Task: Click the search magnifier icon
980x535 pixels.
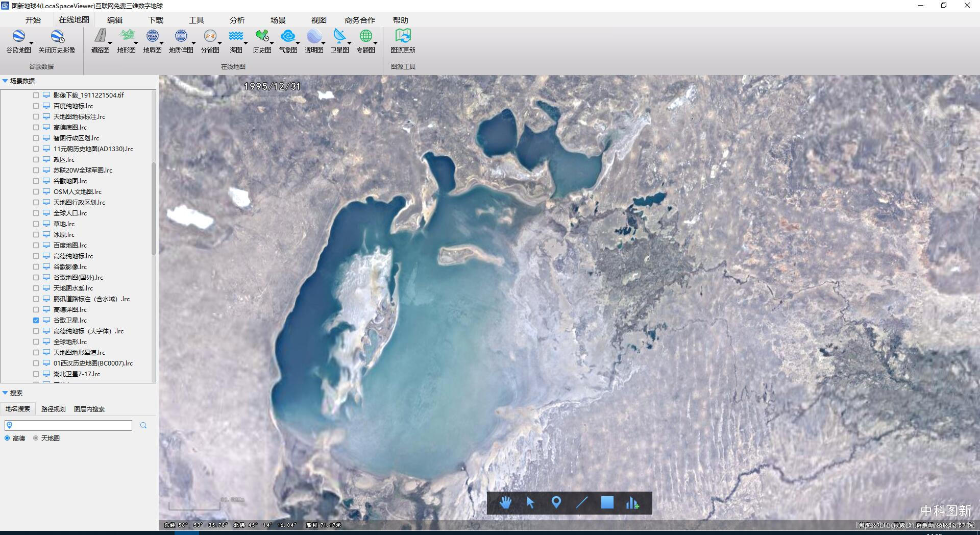Action: [x=143, y=425]
